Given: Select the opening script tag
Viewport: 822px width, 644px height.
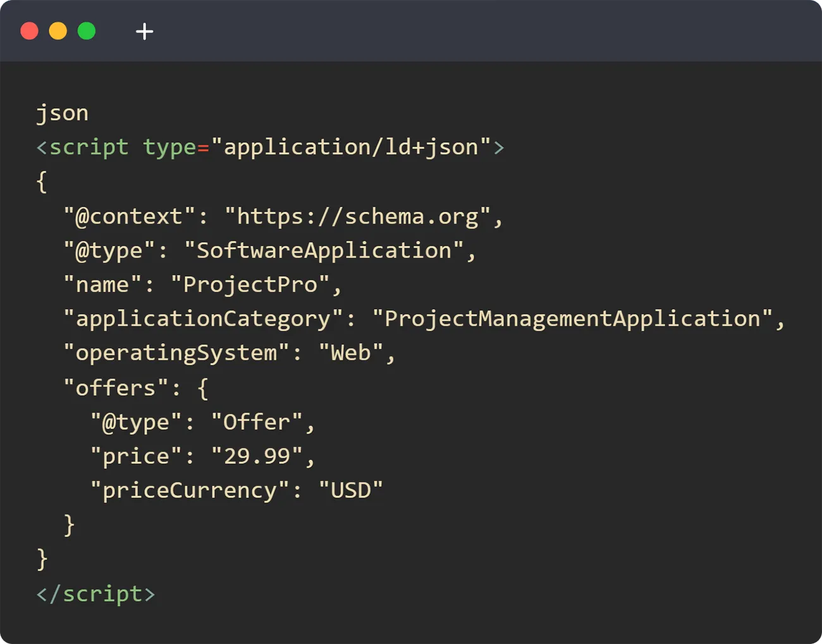Looking at the screenshot, I should click(82, 147).
